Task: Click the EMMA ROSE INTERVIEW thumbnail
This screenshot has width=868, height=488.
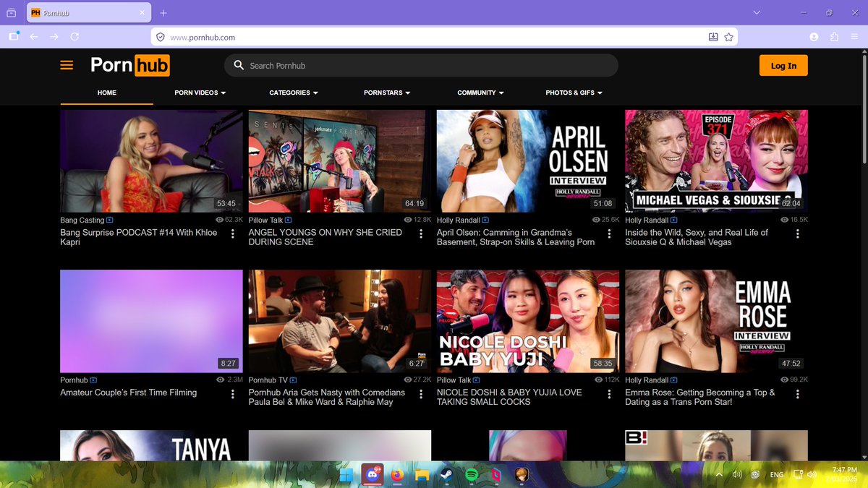Action: (x=716, y=321)
